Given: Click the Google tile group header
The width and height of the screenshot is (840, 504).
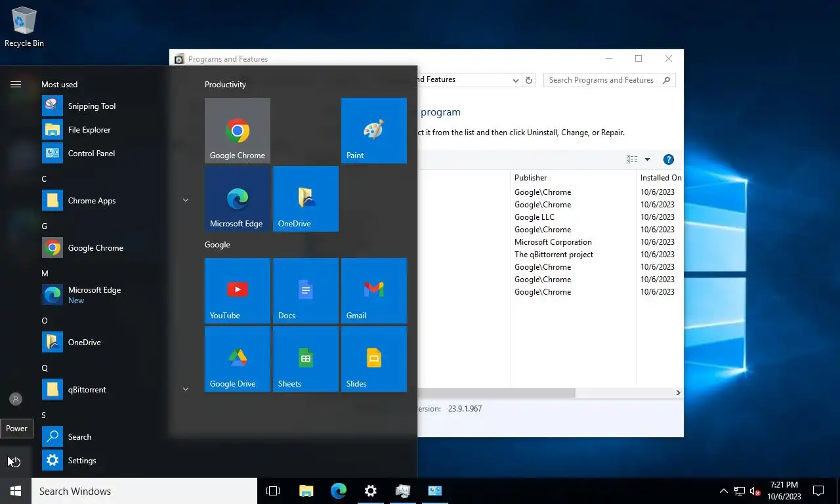Looking at the screenshot, I should click(x=217, y=245).
